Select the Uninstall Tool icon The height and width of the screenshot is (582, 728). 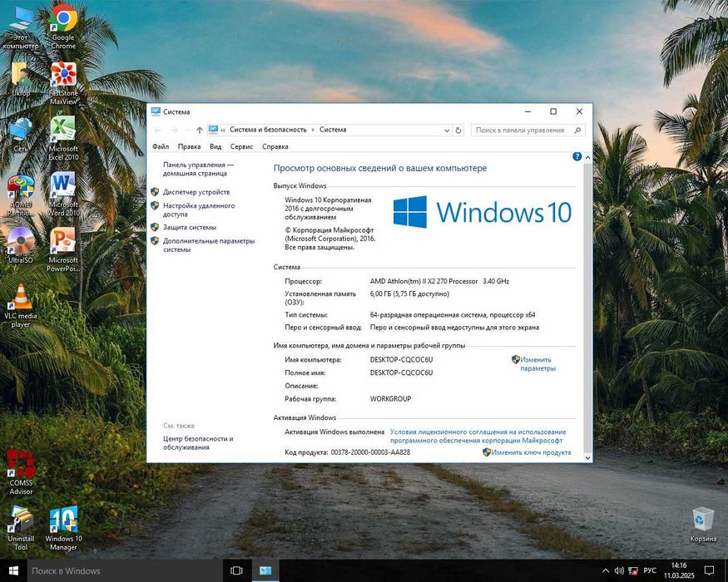point(21,529)
